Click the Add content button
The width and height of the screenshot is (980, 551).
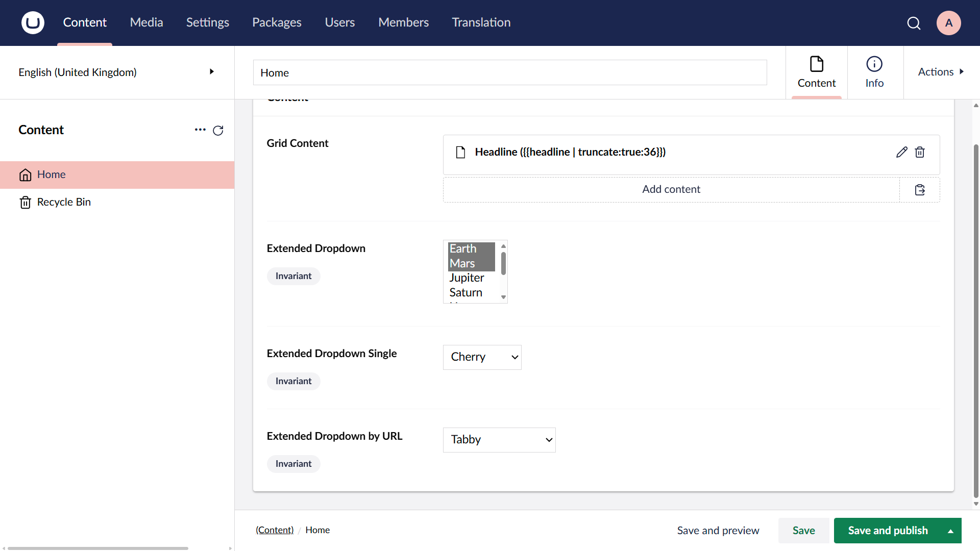click(x=671, y=189)
